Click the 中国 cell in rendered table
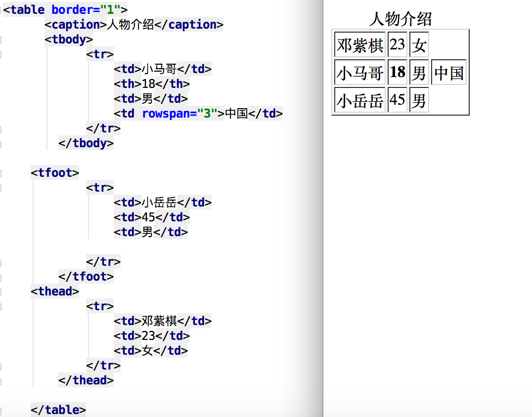Viewport: 532px width, 417px height. (449, 73)
